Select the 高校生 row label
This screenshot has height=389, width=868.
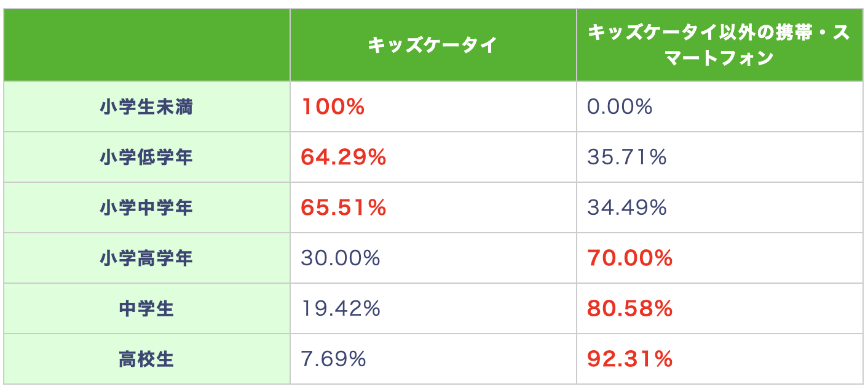146,359
